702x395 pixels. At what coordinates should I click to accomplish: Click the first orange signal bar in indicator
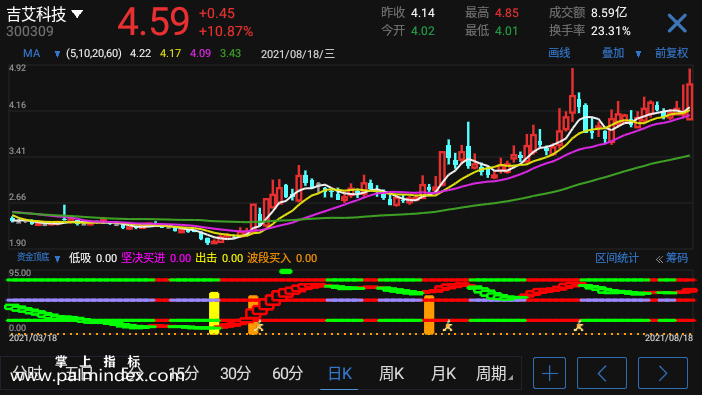(253, 314)
